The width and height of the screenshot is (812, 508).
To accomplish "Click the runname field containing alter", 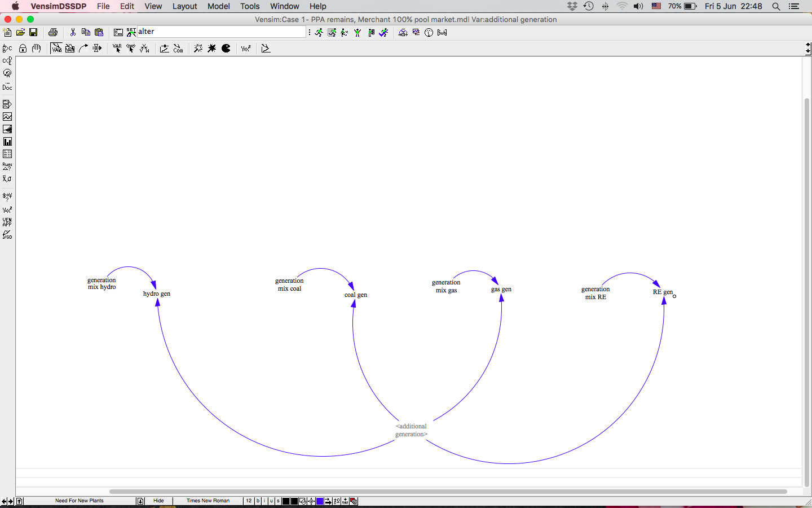I will (221, 32).
